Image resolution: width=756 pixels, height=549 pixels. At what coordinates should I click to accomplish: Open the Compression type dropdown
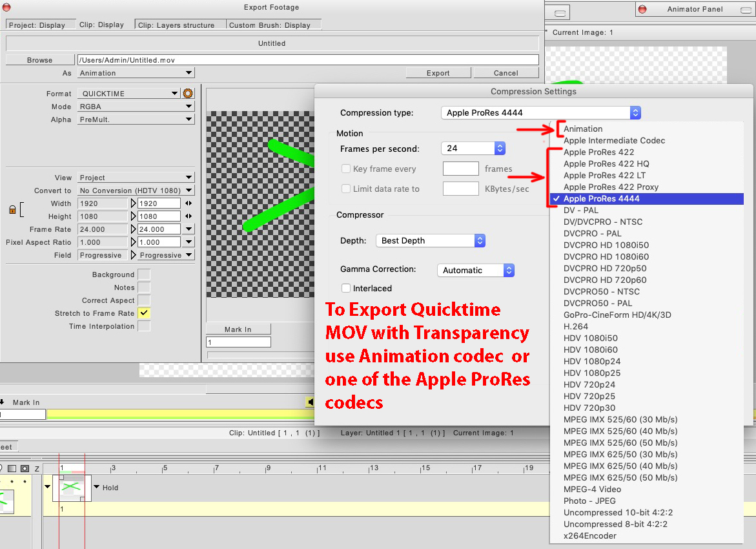tap(540, 112)
